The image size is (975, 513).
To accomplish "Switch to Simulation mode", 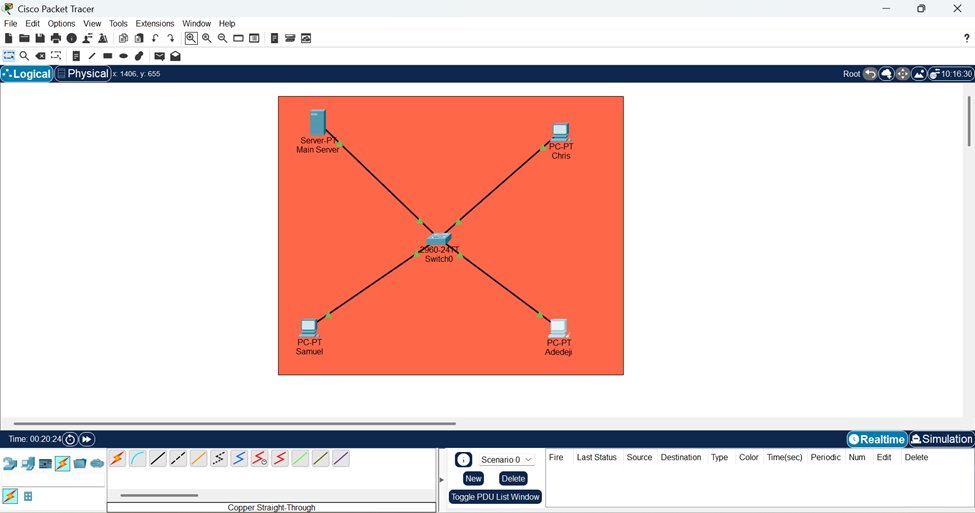I will pyautogui.click(x=941, y=440).
